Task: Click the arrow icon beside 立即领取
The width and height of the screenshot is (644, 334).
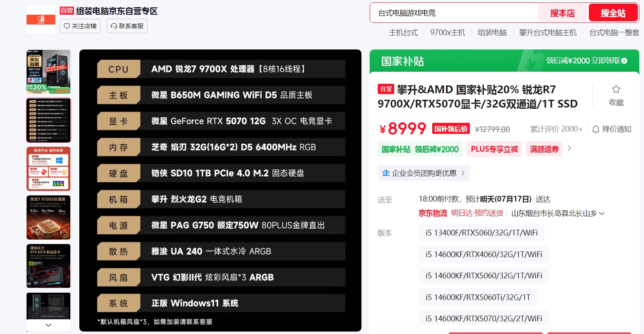Action: point(624,61)
